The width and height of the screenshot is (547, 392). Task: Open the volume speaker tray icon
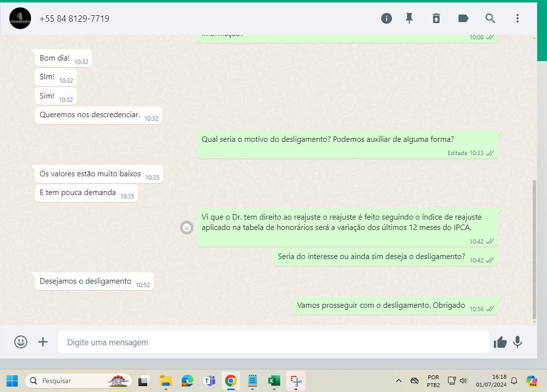pos(463,381)
